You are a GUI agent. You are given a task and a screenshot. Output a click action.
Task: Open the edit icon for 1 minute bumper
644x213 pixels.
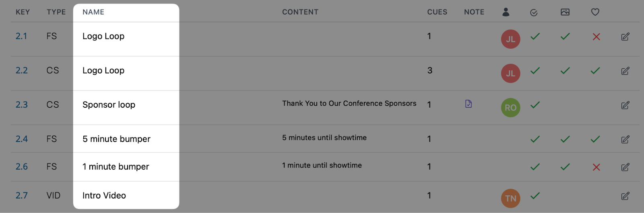(x=625, y=167)
